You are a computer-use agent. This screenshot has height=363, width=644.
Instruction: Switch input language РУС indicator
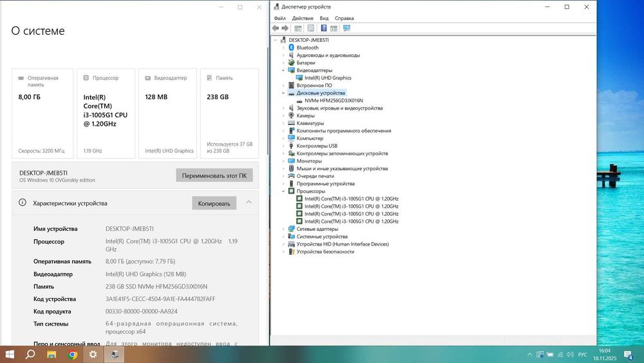(x=582, y=355)
